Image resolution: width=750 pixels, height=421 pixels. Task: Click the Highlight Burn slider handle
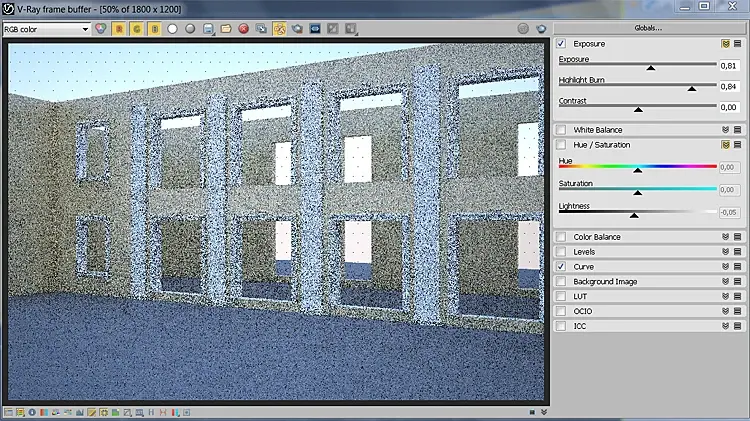pos(692,89)
